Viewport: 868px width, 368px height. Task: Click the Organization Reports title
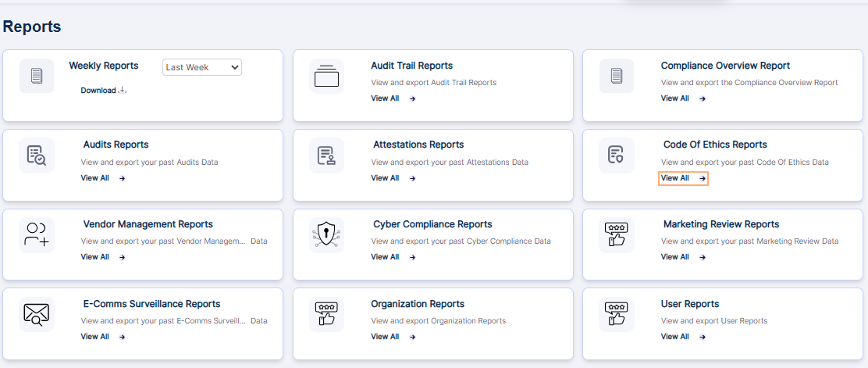[x=418, y=304]
